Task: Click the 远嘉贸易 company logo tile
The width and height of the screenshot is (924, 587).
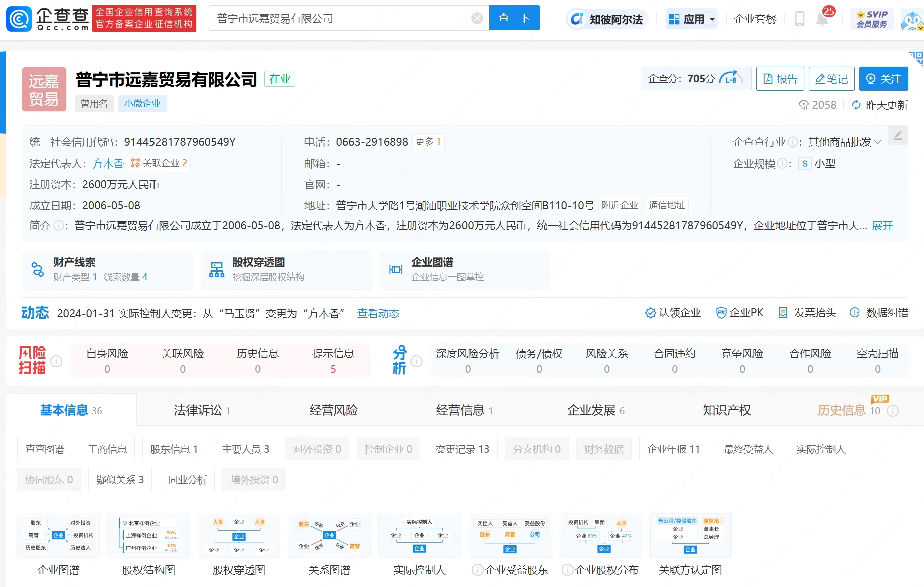Action: (44, 89)
